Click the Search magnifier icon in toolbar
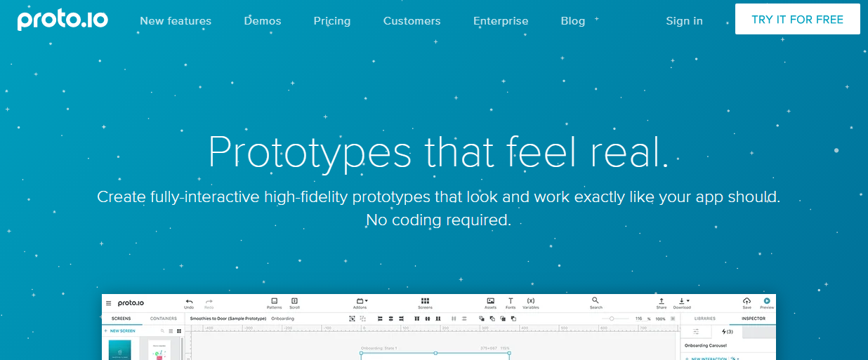 [596, 300]
